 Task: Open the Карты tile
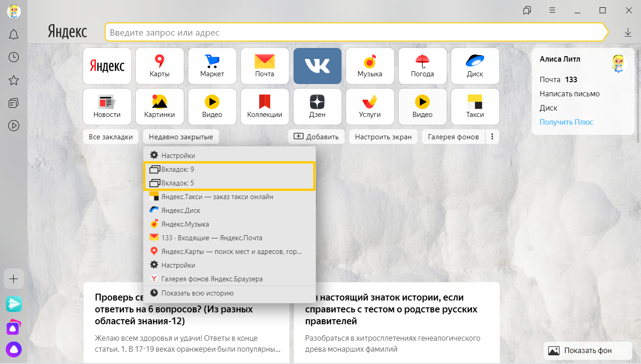pyautogui.click(x=160, y=66)
